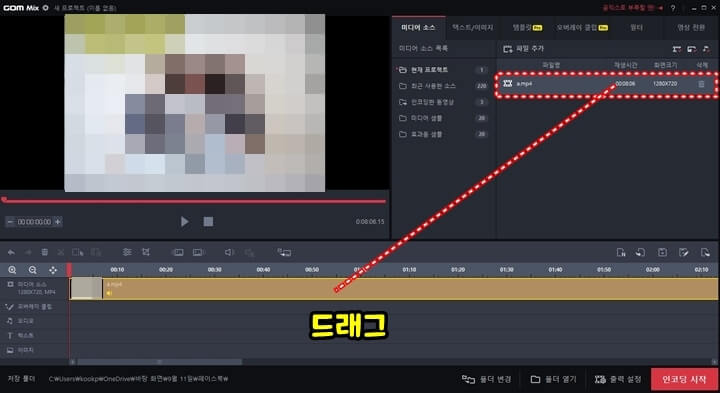Stop the preview playback
Screen dimensions: 720x393
pyautogui.click(x=208, y=222)
